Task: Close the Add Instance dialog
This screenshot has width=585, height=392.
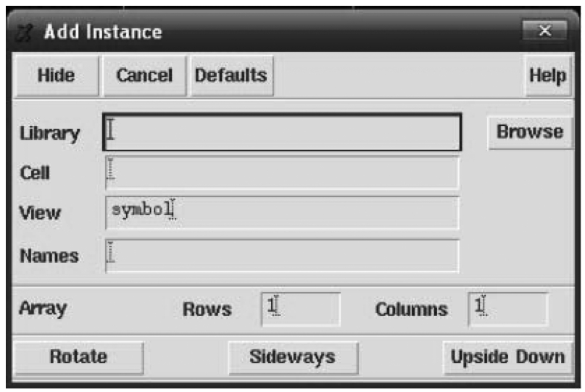Action: tap(545, 30)
